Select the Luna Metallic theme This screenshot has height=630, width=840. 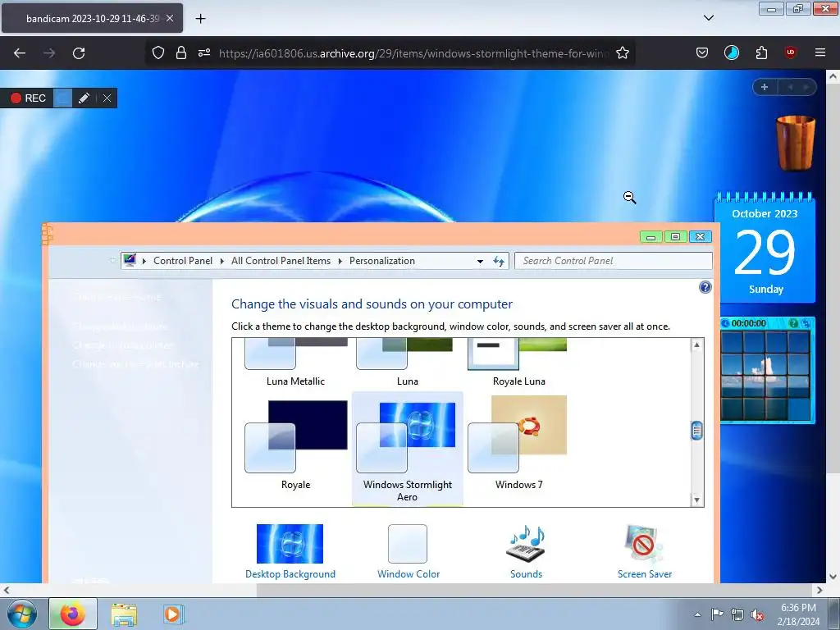(x=295, y=362)
